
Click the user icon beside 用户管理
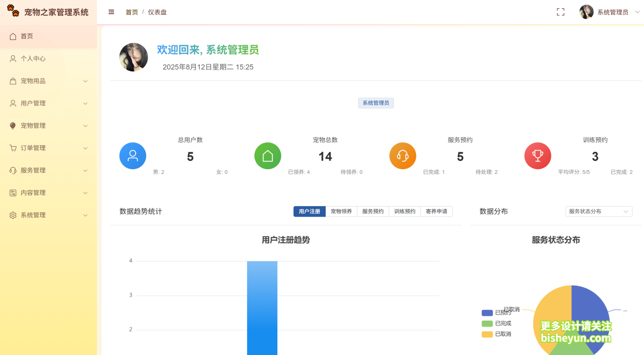click(13, 103)
